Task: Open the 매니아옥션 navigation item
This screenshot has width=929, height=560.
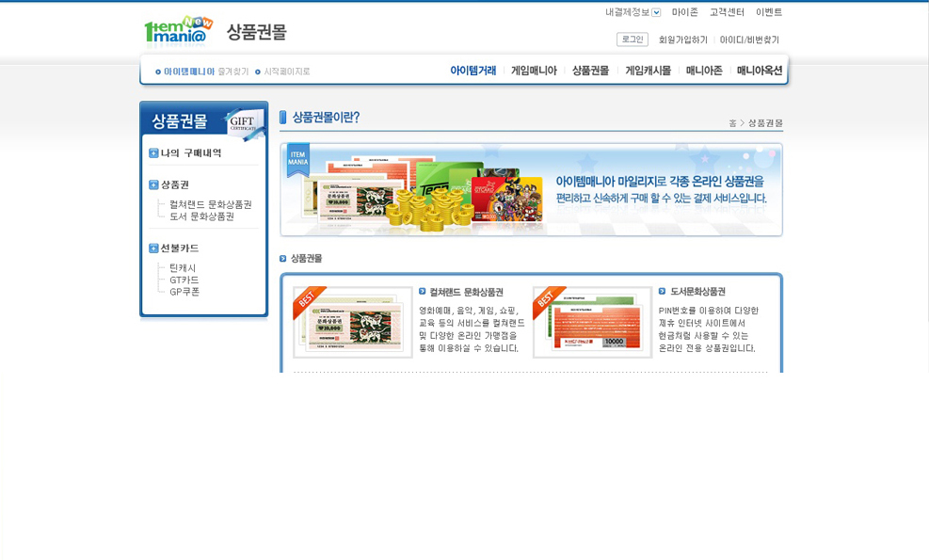Action: [759, 71]
